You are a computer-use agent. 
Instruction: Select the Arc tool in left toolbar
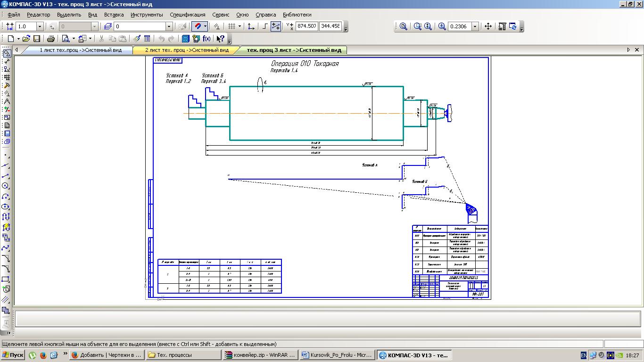click(x=6, y=197)
